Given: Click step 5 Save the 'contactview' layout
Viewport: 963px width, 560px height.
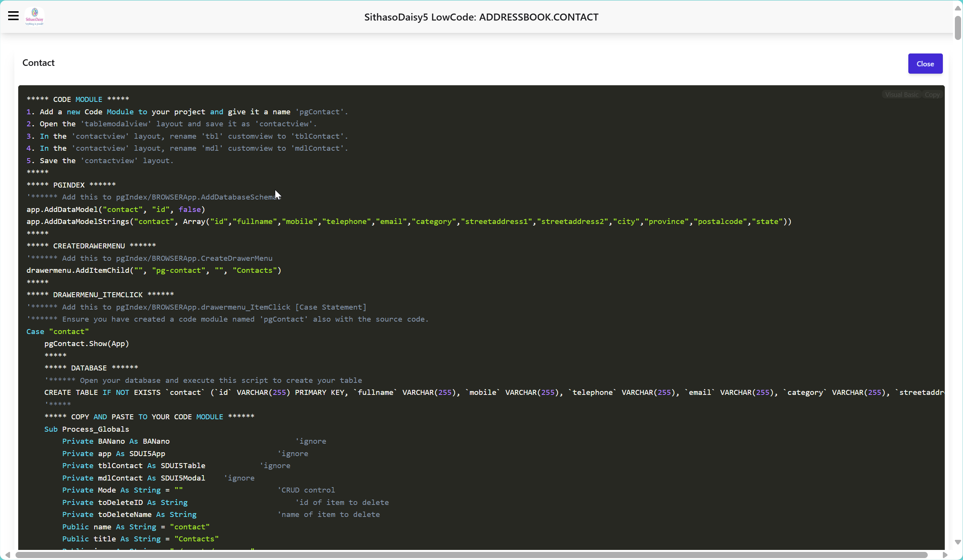Looking at the screenshot, I should [x=100, y=160].
